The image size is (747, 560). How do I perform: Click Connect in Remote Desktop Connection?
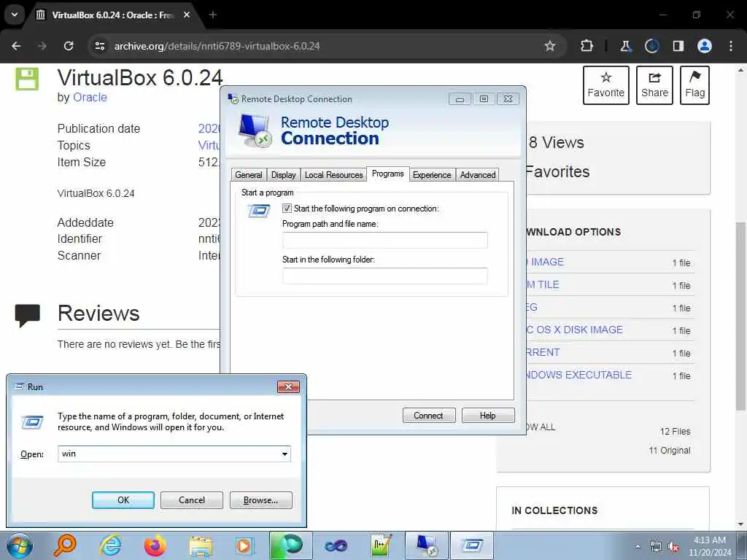(429, 415)
